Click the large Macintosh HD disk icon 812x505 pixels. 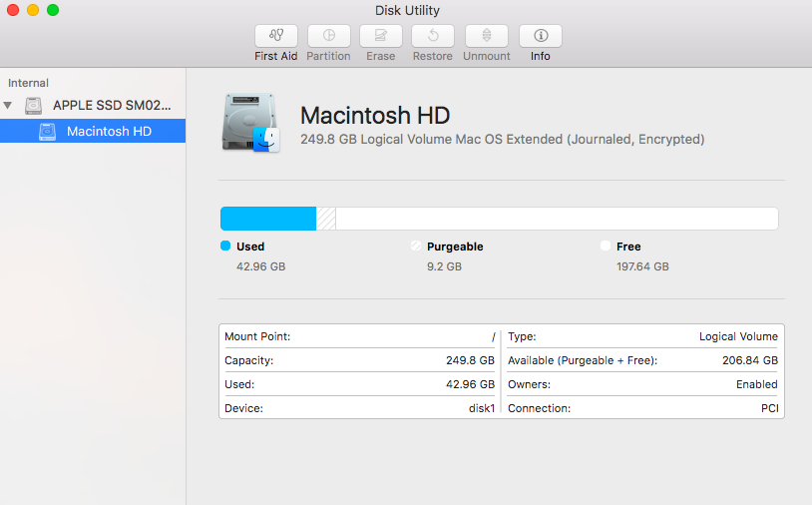[251, 123]
